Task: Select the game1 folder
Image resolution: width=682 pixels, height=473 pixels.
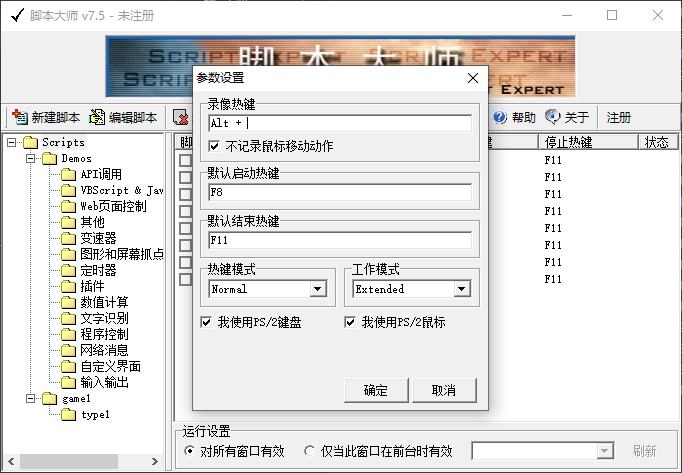Action: [66, 398]
